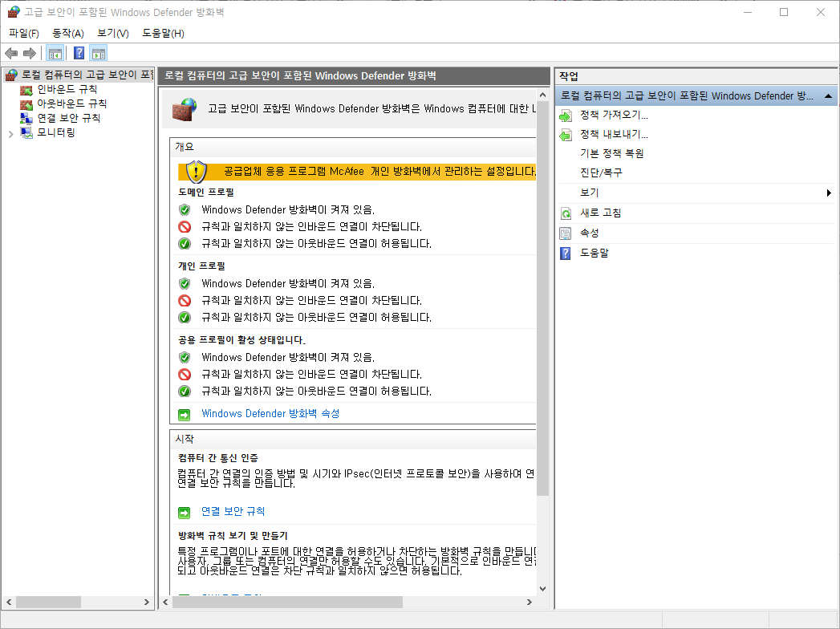
Task: Click the 새로 고침 refresh icon
Action: tap(566, 213)
